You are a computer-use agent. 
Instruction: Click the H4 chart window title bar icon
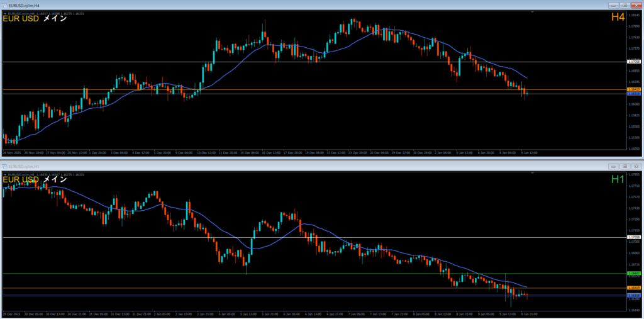4,6
